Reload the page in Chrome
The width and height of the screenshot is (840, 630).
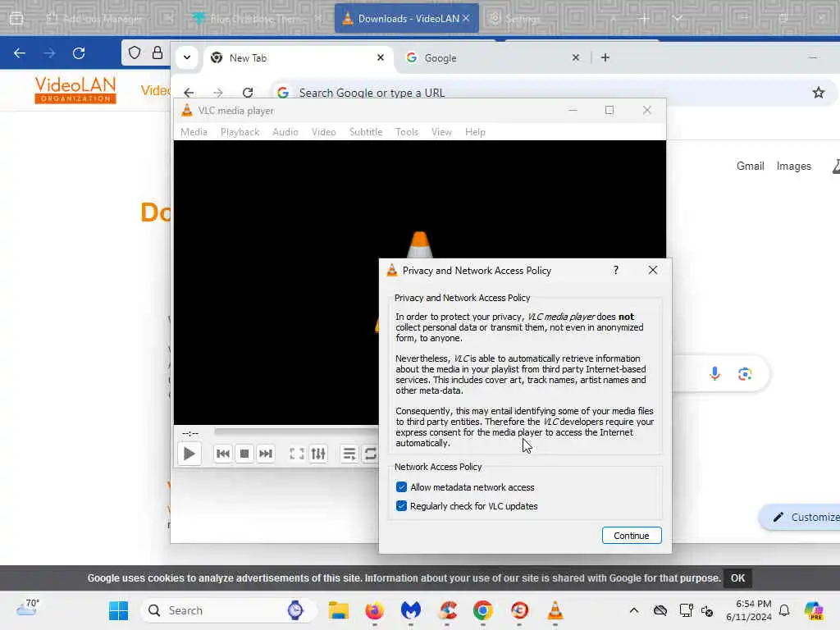pos(248,93)
